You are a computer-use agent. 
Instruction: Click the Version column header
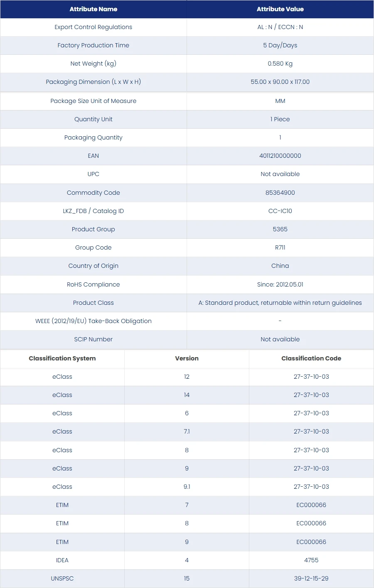point(187,358)
